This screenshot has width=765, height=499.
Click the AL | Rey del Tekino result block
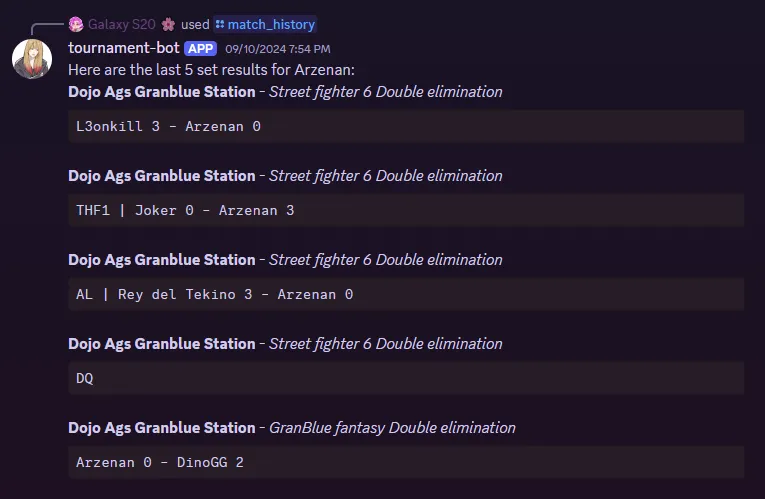click(x=406, y=294)
